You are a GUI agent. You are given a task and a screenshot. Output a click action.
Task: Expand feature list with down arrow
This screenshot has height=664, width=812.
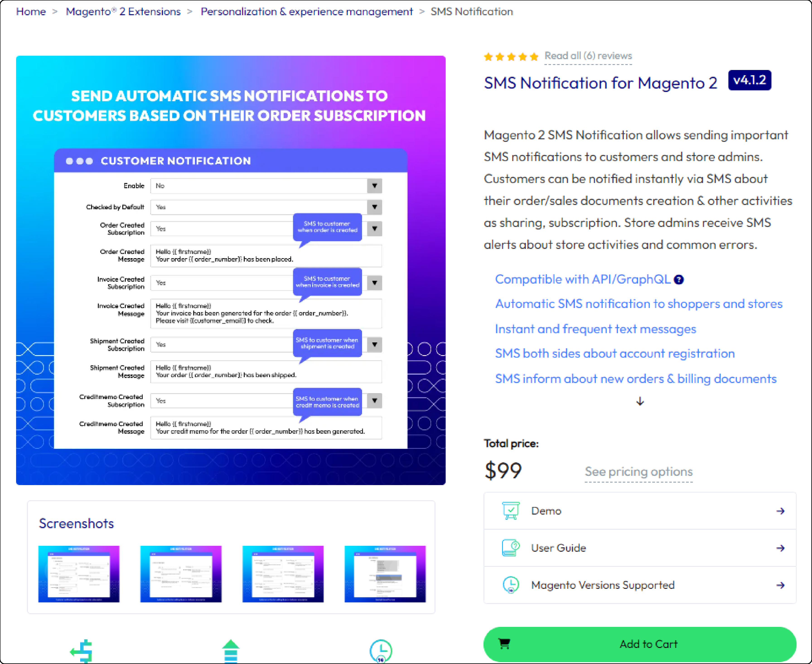click(640, 401)
